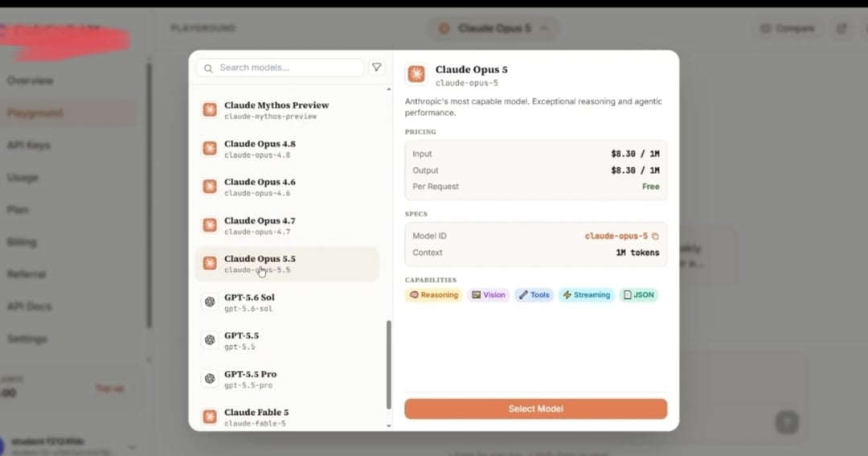The image size is (868, 456).
Task: Click the send arrow button in chat box
Action: coord(786,422)
